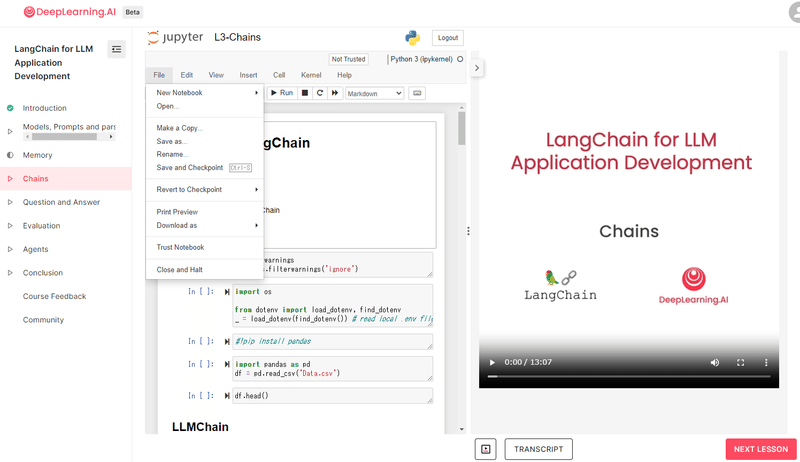
Task: Click the sidebar horizontal scrollbar under Models, Prompts
Action: pyautogui.click(x=64, y=137)
